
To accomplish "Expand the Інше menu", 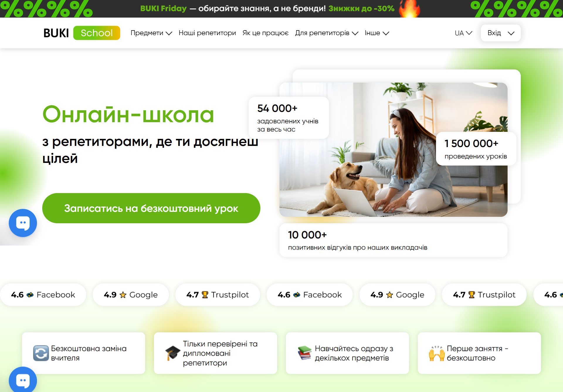I will 377,33.
